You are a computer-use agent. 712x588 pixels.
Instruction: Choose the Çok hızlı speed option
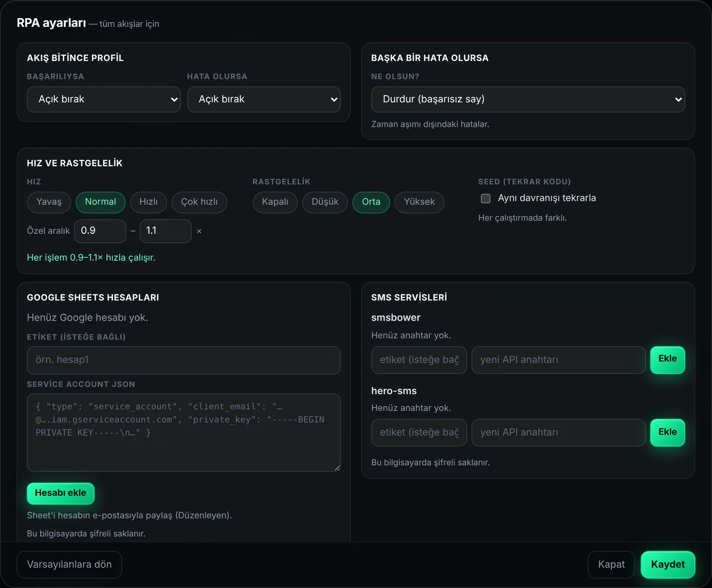click(x=199, y=202)
